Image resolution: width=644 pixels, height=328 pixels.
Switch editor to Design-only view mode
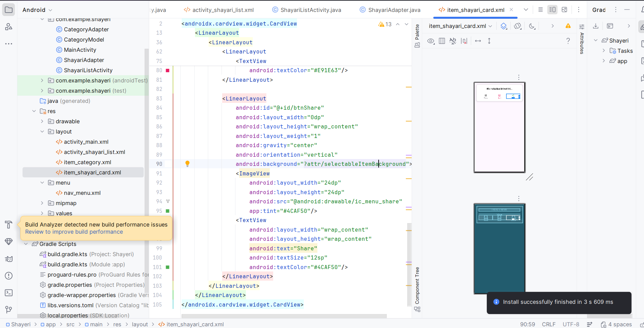click(564, 10)
